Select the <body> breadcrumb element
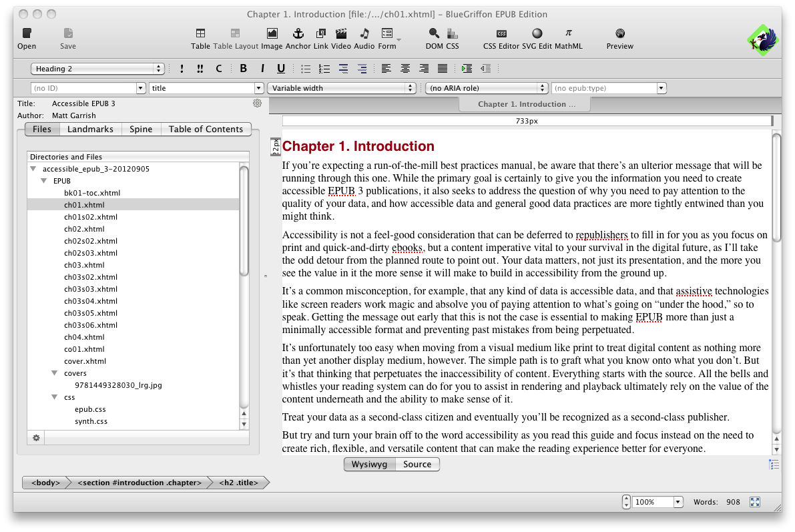 coord(45,483)
